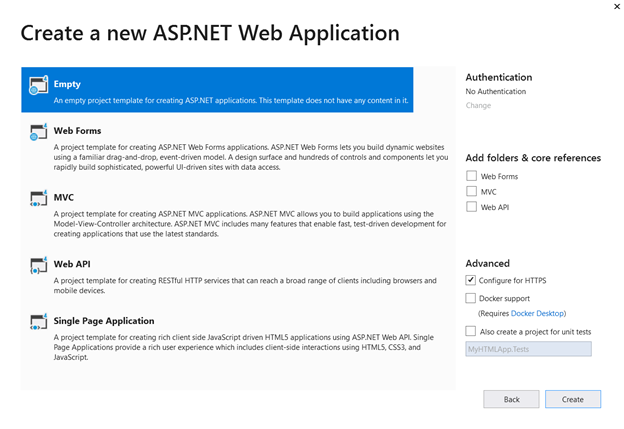624x429 pixels.
Task: Tick the Web API core references checkbox
Action: click(x=471, y=207)
